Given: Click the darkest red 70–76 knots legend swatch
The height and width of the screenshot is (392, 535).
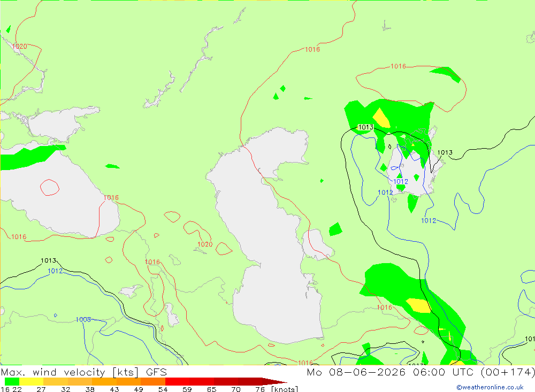Looking at the screenshot, I should (x=250, y=381).
